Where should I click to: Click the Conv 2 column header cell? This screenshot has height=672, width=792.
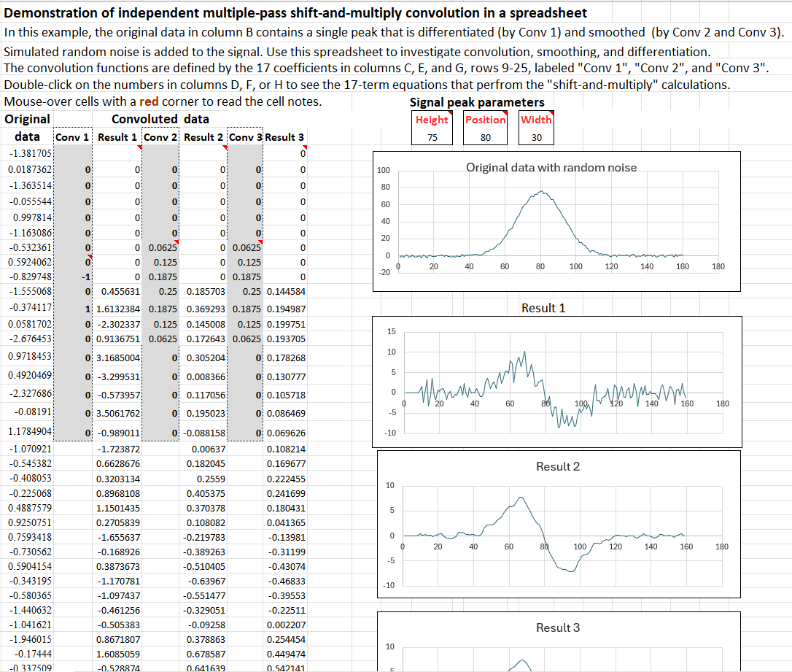[x=160, y=137]
